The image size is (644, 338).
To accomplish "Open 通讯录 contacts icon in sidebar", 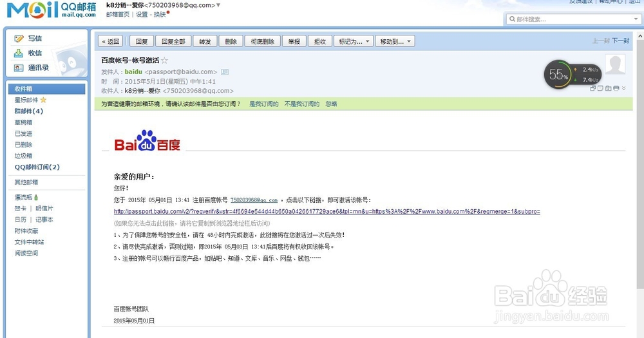I will point(19,68).
